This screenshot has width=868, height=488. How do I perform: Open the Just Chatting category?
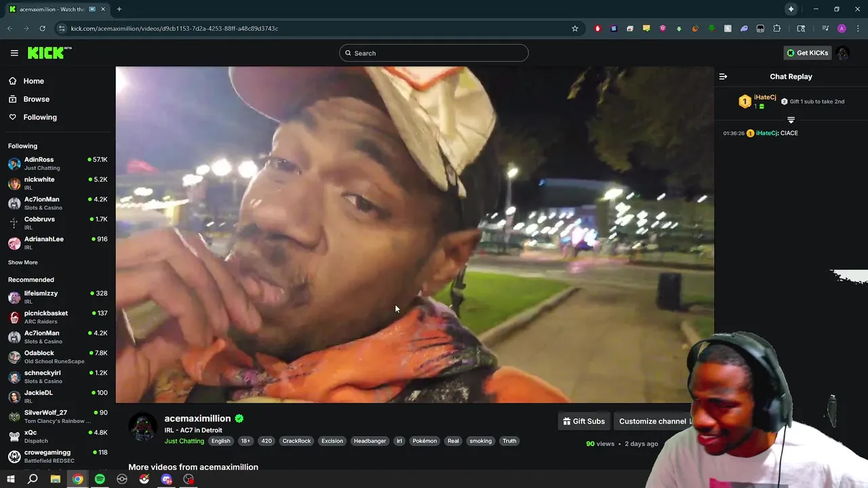[184, 441]
